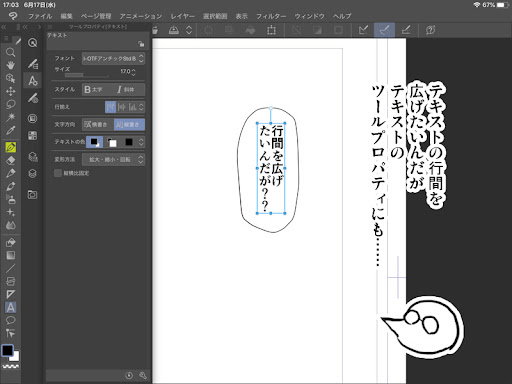Select the Move layer tool
This screenshot has height=384, width=512.
point(10,91)
